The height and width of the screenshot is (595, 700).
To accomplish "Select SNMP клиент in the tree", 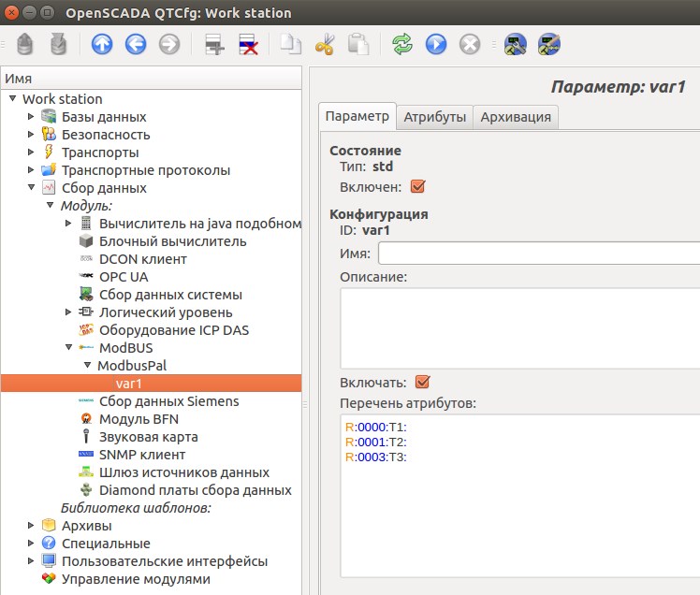I will tap(142, 455).
